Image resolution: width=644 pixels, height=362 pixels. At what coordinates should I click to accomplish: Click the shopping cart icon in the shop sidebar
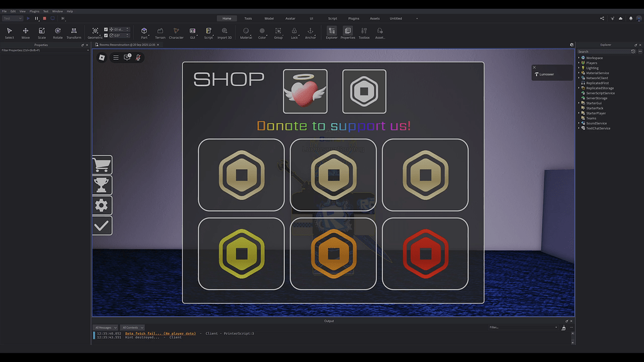pos(102,165)
